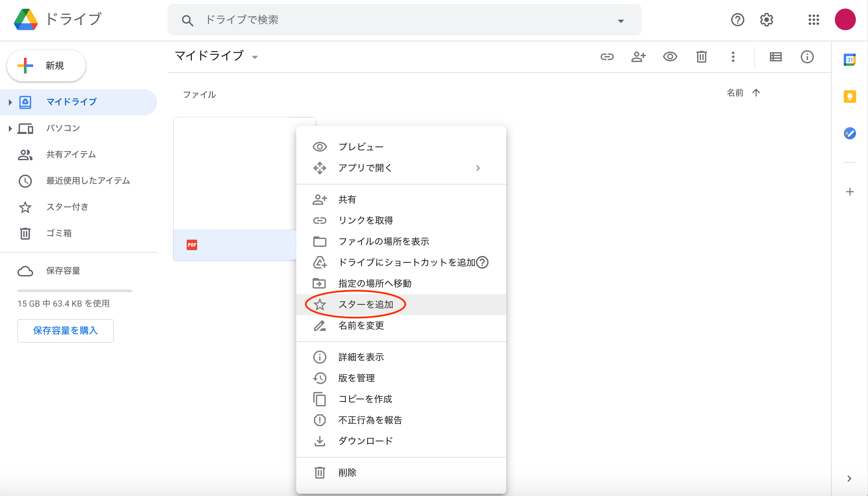Choose リンクを取得 menu entry
The image size is (868, 496).
(401, 220)
